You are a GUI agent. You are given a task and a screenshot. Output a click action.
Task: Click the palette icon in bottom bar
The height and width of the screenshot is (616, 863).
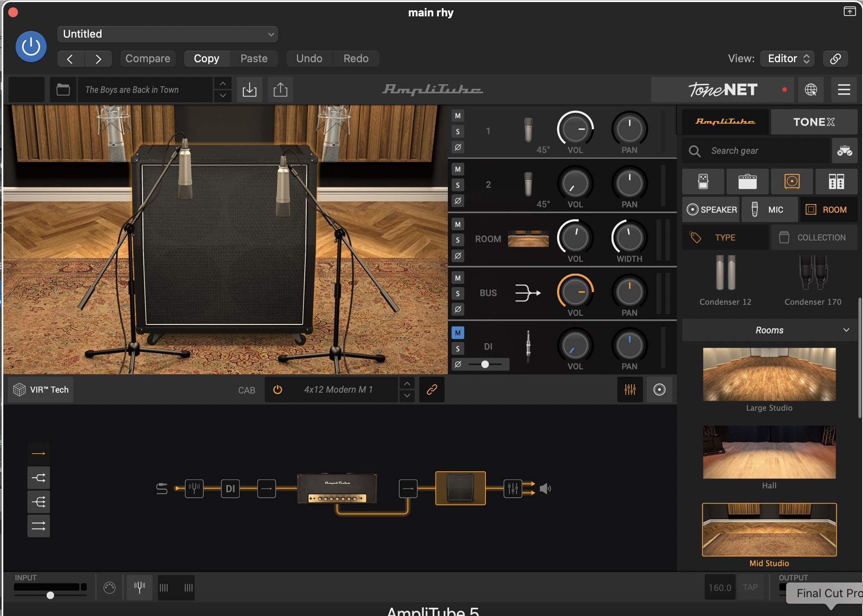coord(109,588)
